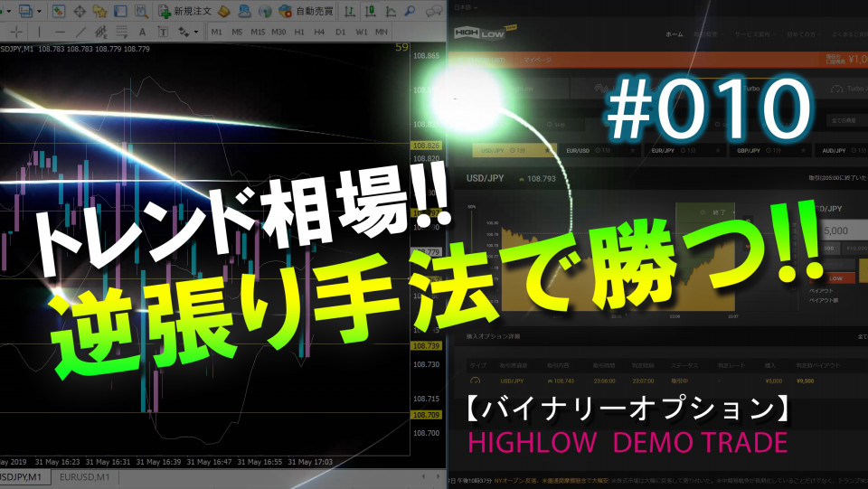Open the マイページ tab
The height and width of the screenshot is (489, 868).
(537, 60)
